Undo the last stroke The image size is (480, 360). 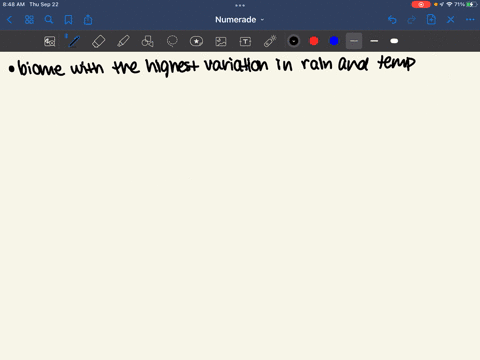click(x=392, y=20)
